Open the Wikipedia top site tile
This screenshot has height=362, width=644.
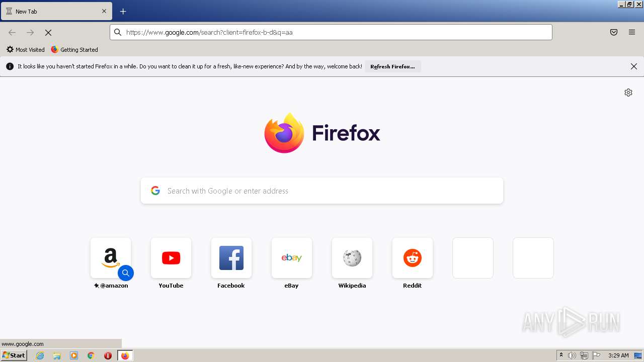click(352, 258)
